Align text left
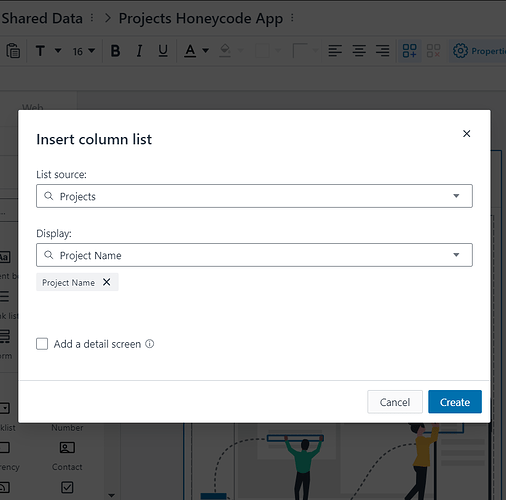Screen dimensions: 506x500 point(335,51)
